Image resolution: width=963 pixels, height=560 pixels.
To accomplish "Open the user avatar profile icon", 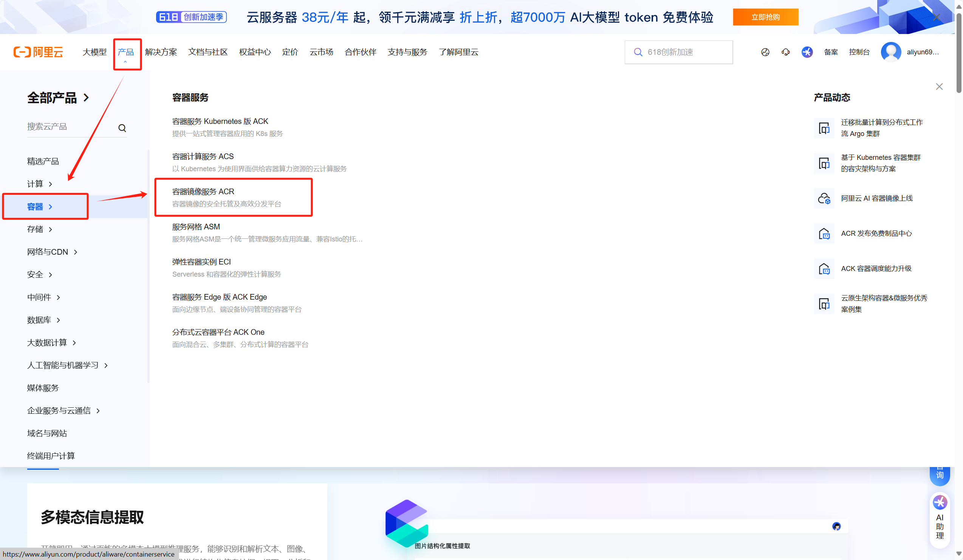I will (x=891, y=52).
